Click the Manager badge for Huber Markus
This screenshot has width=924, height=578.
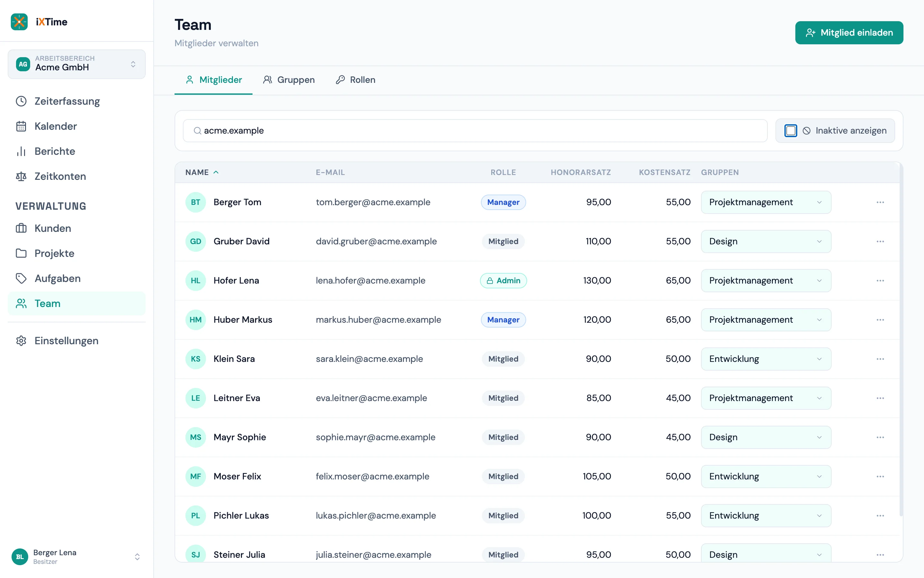503,320
